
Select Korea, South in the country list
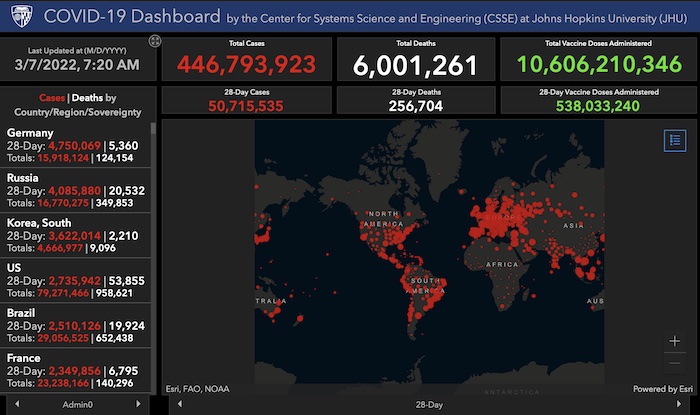(x=75, y=235)
